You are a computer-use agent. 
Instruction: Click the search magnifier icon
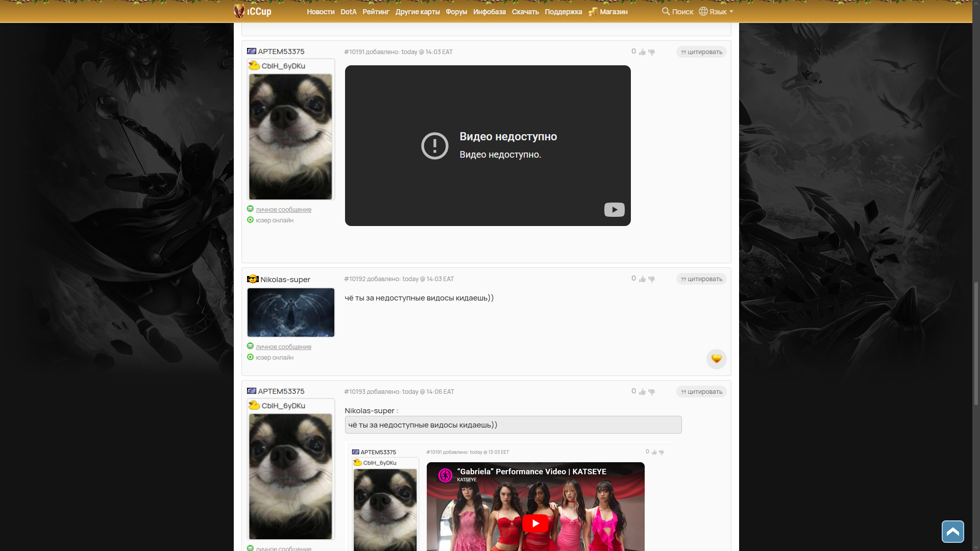click(x=666, y=11)
